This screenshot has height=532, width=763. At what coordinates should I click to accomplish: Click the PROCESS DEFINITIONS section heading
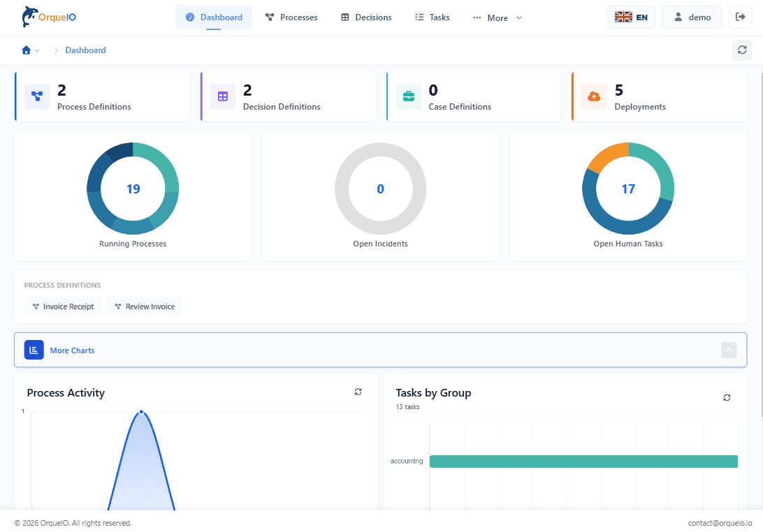point(62,285)
